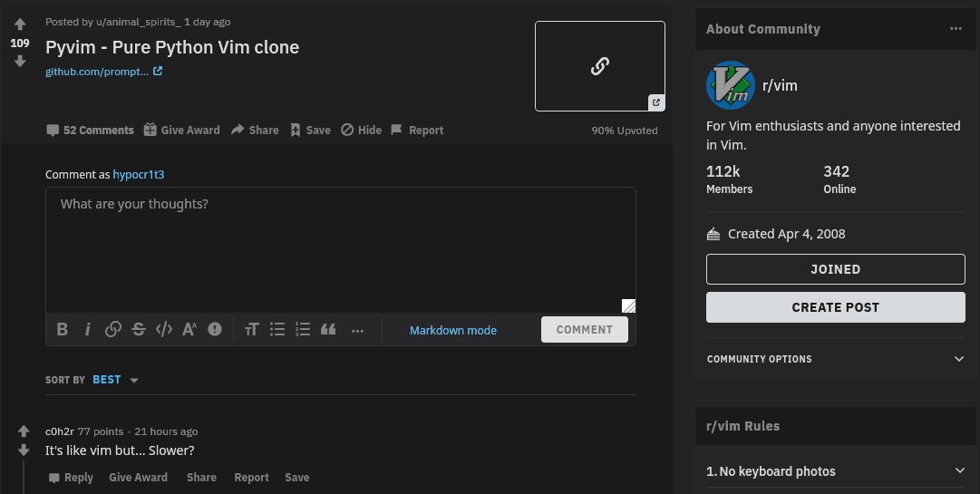Mark text as spoiler

coord(215,329)
